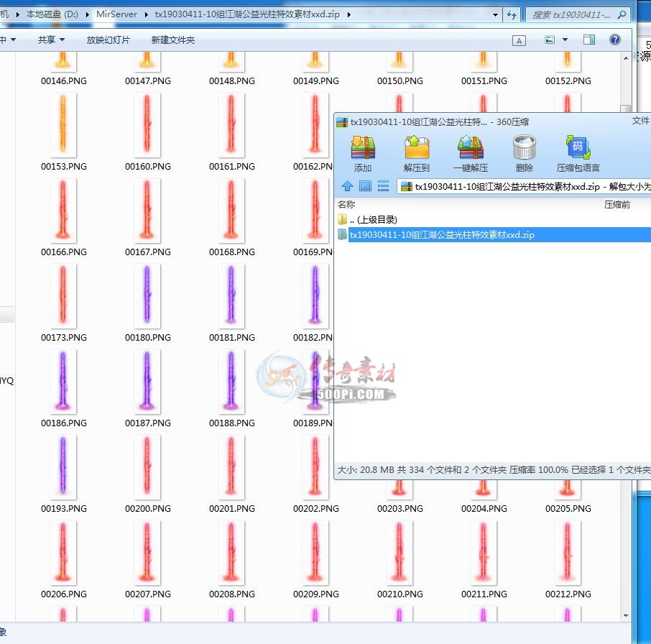Expand breadcrumb arrow after 本地磁盘 (D:)
This screenshot has height=644, width=651.
pyautogui.click(x=87, y=14)
